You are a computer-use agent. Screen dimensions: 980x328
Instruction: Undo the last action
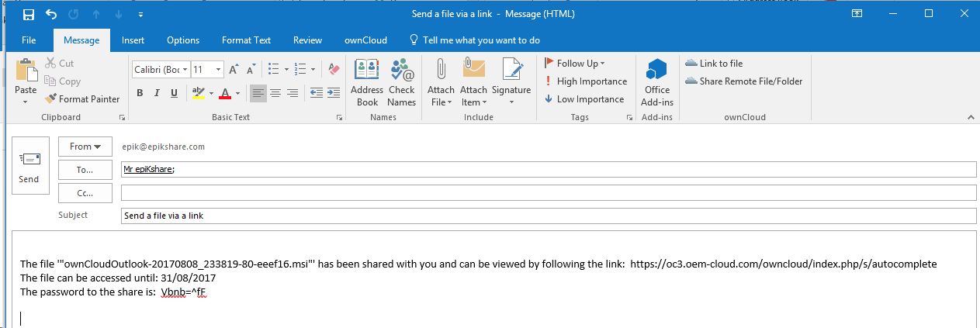[51, 14]
